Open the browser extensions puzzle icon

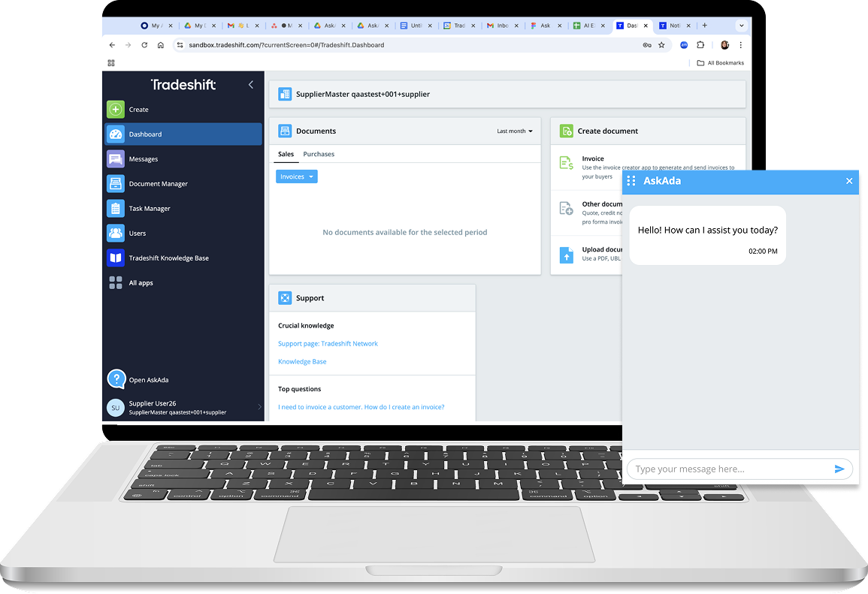(x=700, y=45)
